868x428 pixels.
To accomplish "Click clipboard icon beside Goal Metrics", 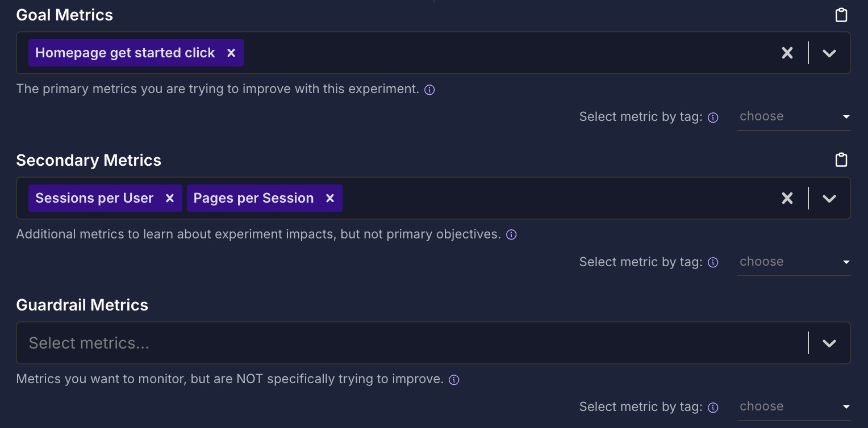I will [x=841, y=15].
